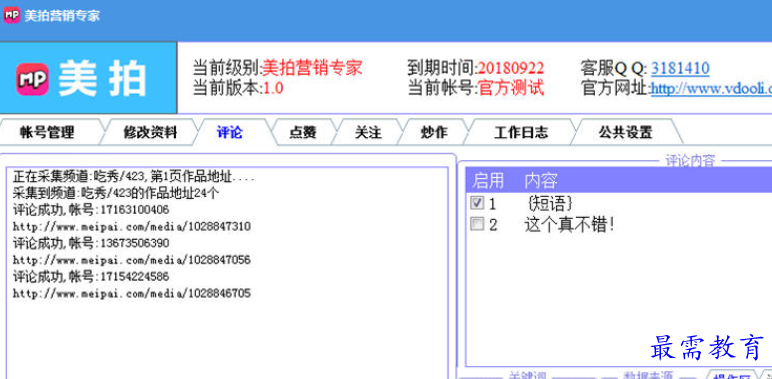Click the 美拍营销专家 title bar app icon
Image resolution: width=772 pixels, height=379 pixels.
(12, 15)
